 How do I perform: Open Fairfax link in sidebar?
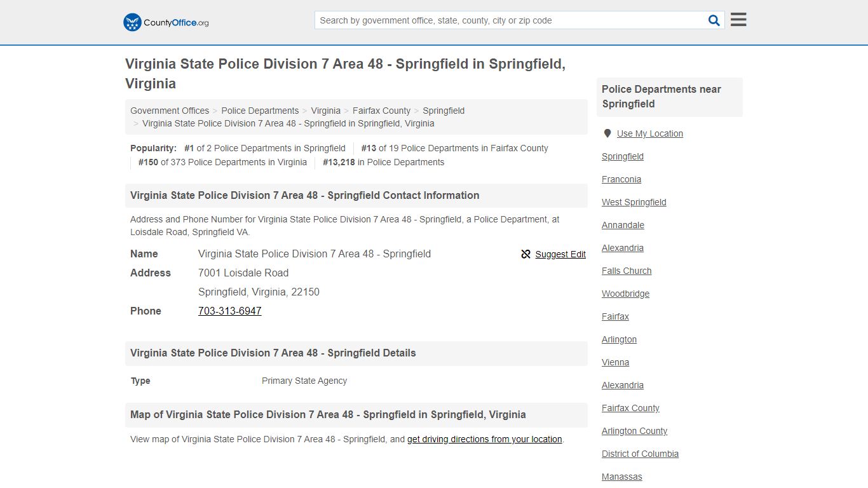[615, 316]
